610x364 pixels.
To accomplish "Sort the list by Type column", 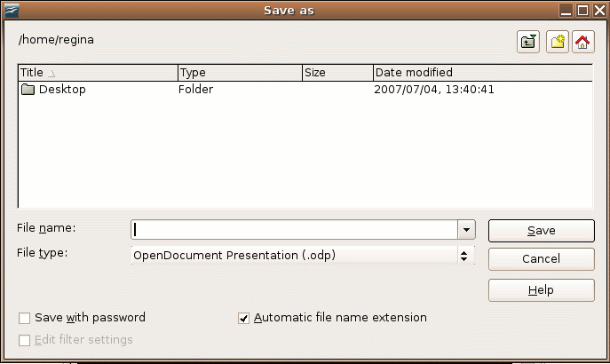I will [x=240, y=73].
